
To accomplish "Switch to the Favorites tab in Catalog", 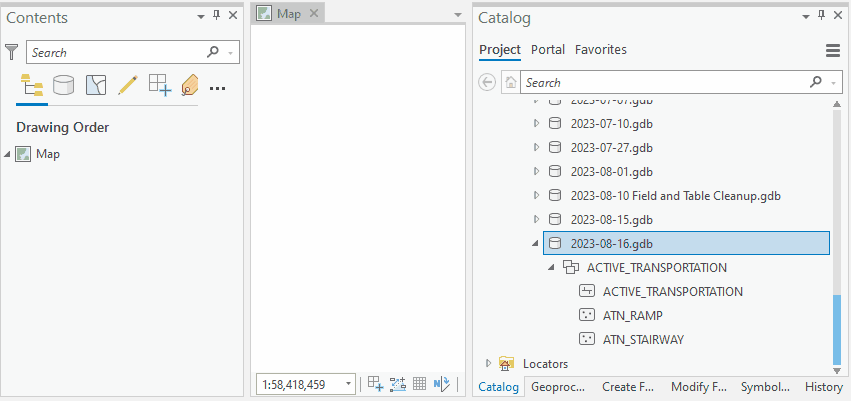I will pyautogui.click(x=601, y=49).
